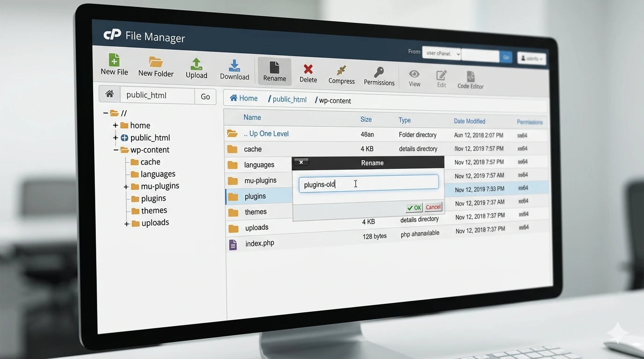
Task: Select the Rename toolbar button
Action: point(275,72)
